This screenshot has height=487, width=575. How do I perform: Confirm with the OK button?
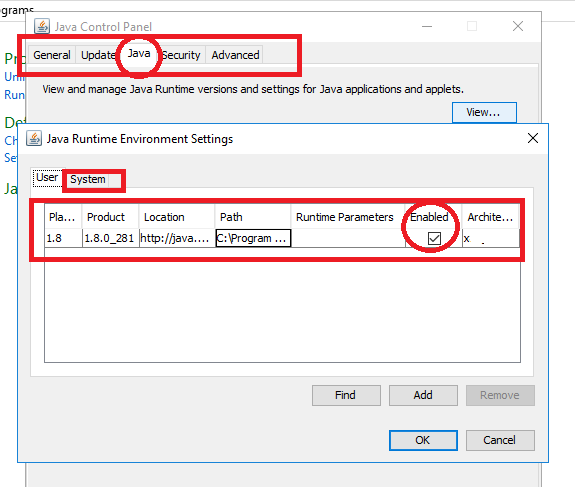pos(423,440)
